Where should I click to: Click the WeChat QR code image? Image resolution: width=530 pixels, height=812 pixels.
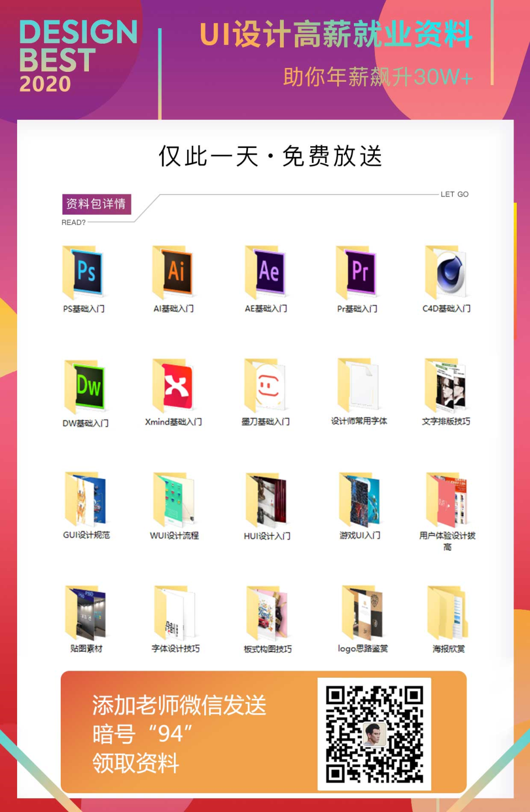[374, 734]
